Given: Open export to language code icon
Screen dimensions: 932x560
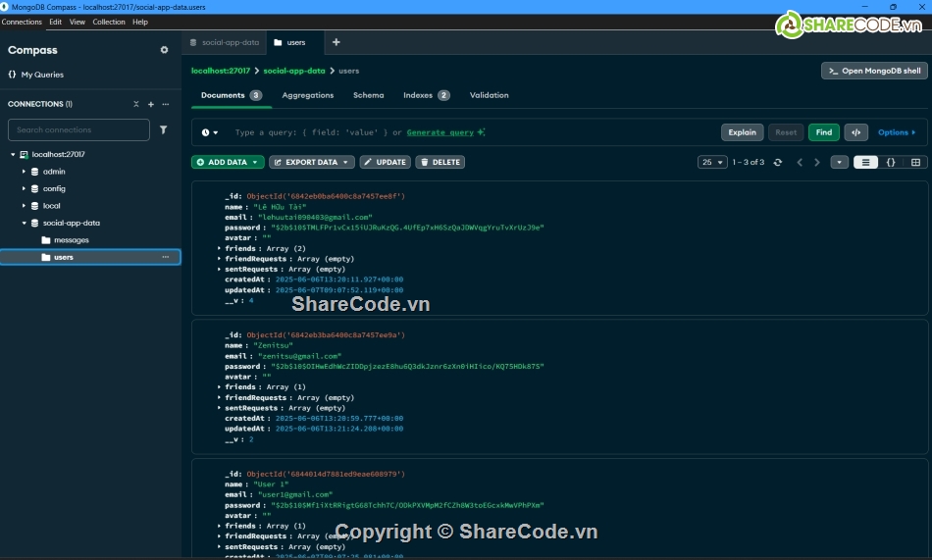Looking at the screenshot, I should click(855, 132).
